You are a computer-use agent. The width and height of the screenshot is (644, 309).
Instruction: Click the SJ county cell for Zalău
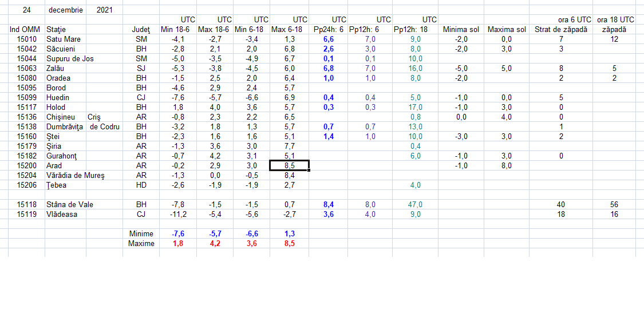(141, 69)
